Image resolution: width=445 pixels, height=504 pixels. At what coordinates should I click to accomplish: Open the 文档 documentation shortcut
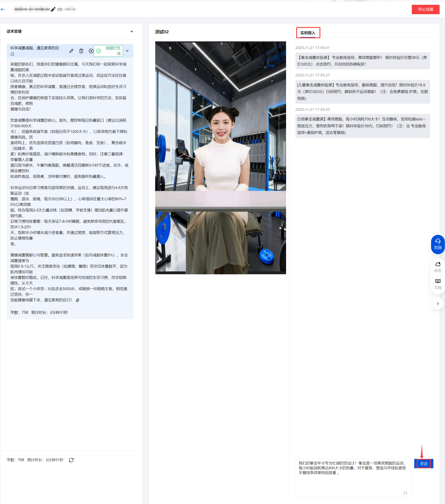438,284
